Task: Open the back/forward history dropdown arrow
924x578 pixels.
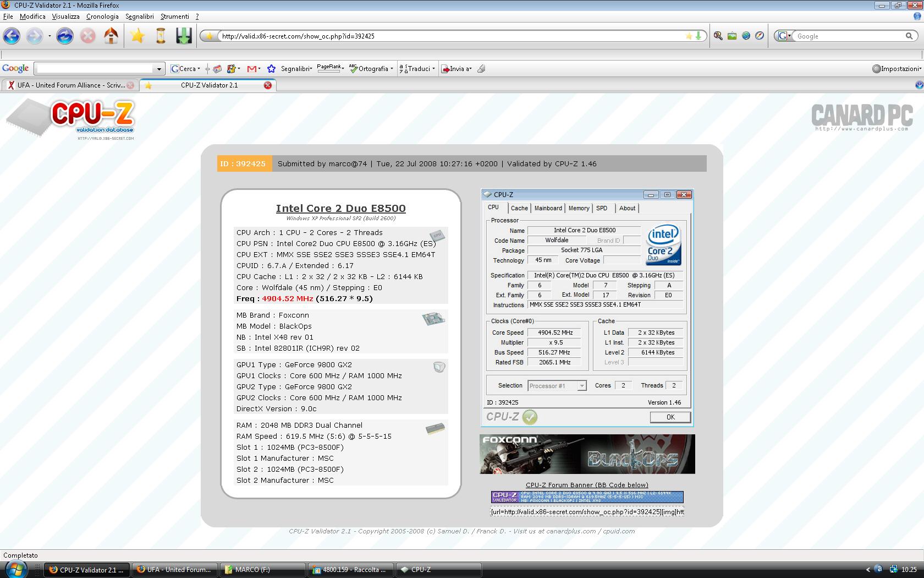Action: pyautogui.click(x=50, y=36)
